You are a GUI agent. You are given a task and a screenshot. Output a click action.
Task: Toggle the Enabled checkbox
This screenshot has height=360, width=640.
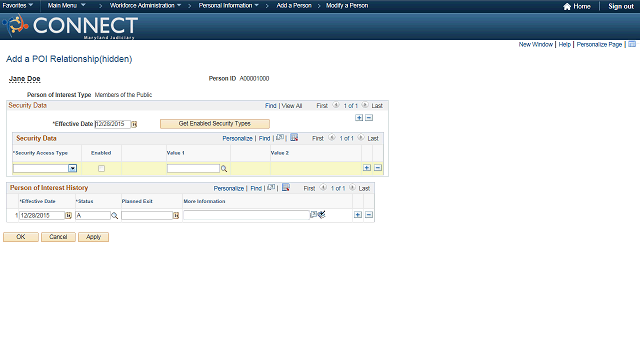pyautogui.click(x=101, y=169)
